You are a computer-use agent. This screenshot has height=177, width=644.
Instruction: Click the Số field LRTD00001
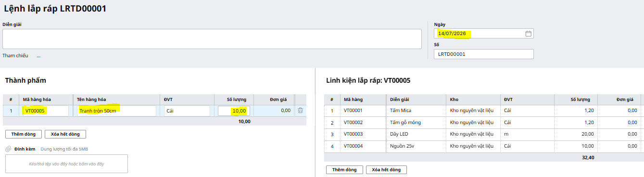coord(484,54)
